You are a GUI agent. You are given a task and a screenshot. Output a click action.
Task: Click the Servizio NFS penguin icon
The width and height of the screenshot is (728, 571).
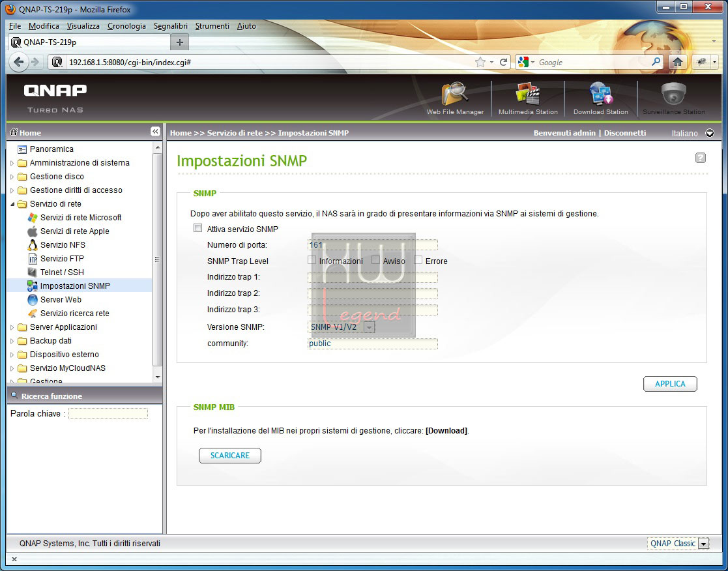33,245
